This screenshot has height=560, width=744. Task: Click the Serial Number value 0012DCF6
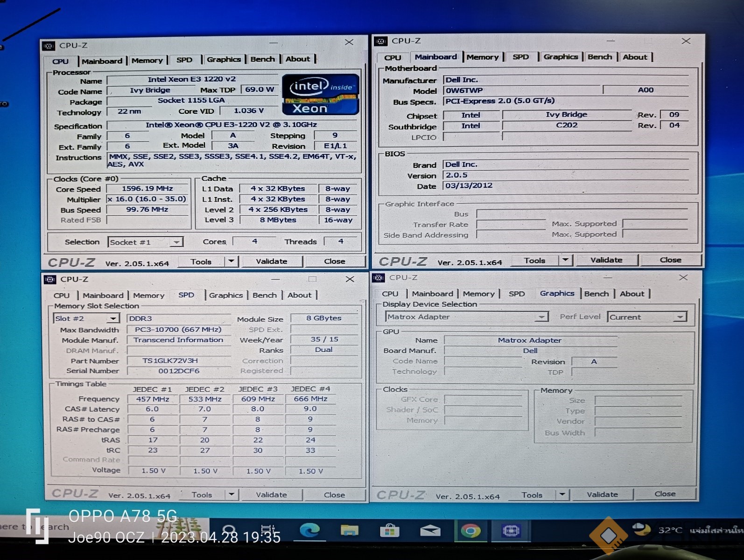(179, 371)
